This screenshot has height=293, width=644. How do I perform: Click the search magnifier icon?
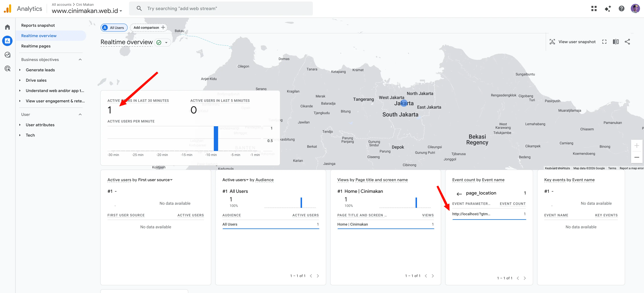point(139,8)
